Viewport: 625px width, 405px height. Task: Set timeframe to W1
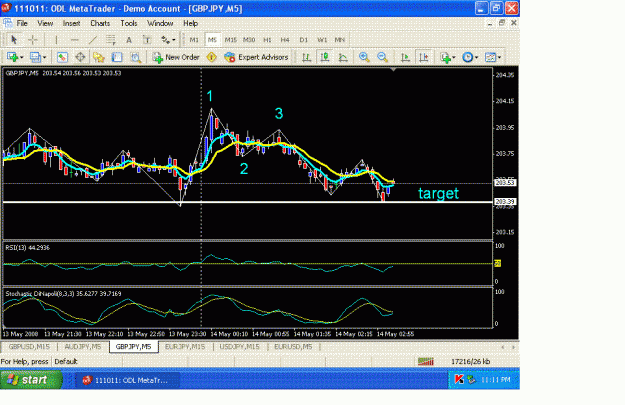[x=322, y=40]
